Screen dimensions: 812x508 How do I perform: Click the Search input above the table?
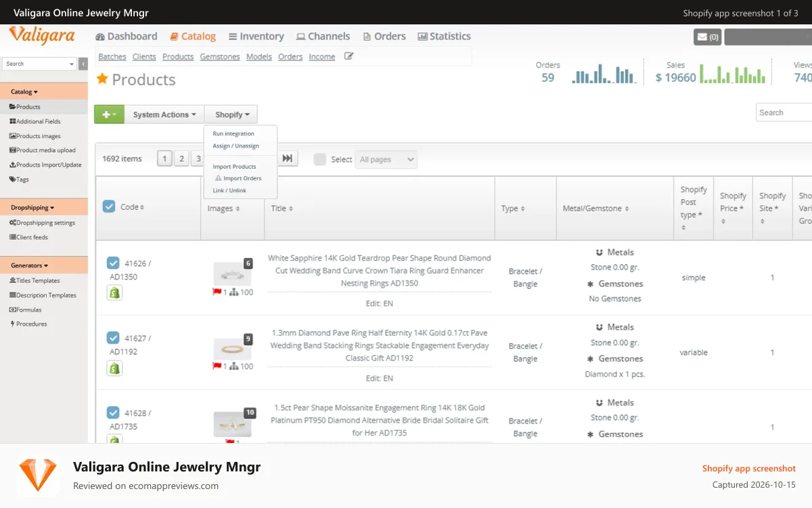click(x=784, y=112)
